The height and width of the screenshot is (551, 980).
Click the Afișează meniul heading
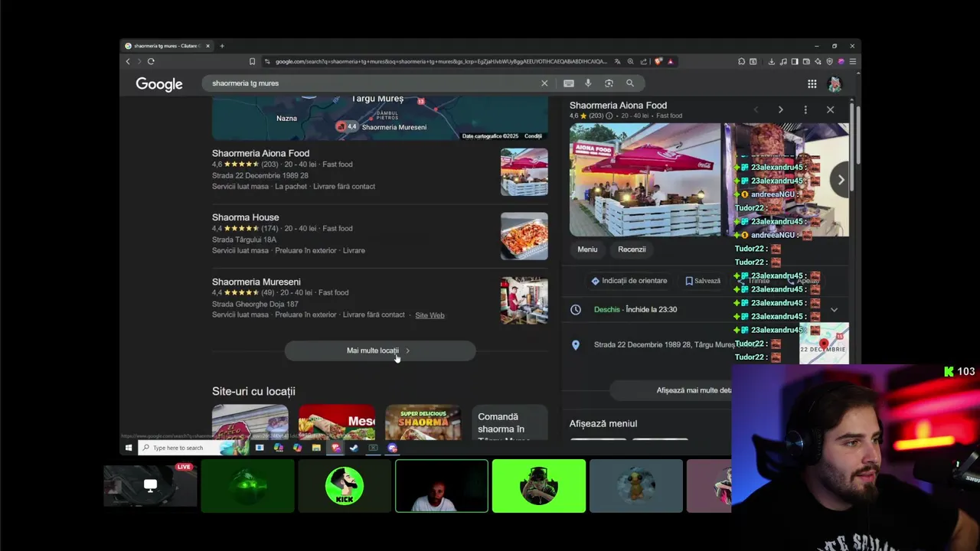pos(603,423)
